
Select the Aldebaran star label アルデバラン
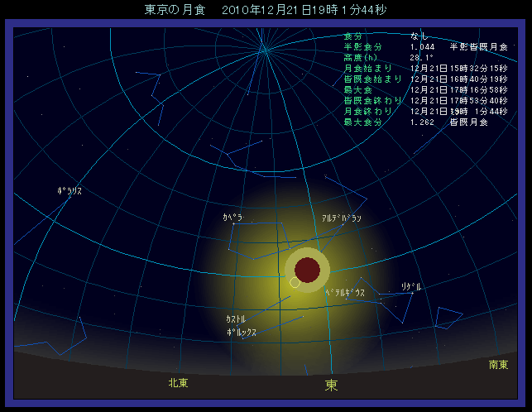click(342, 218)
